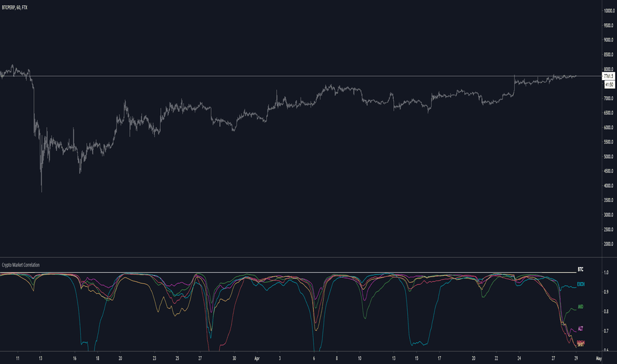
Task: Click the 30 date label on time axis
Action: 234,359
